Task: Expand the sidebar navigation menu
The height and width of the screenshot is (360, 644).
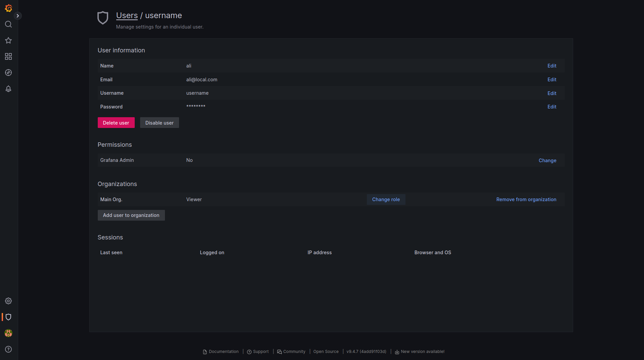Action: (x=18, y=16)
